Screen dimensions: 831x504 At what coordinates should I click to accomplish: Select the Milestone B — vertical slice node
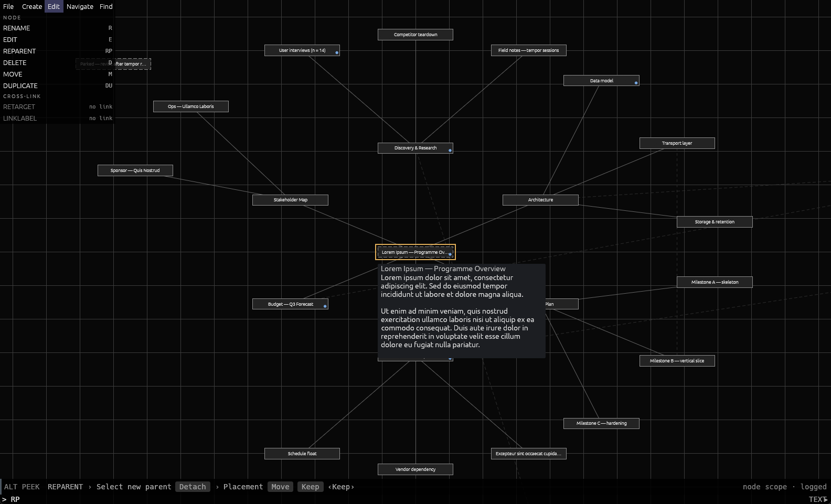tap(677, 361)
